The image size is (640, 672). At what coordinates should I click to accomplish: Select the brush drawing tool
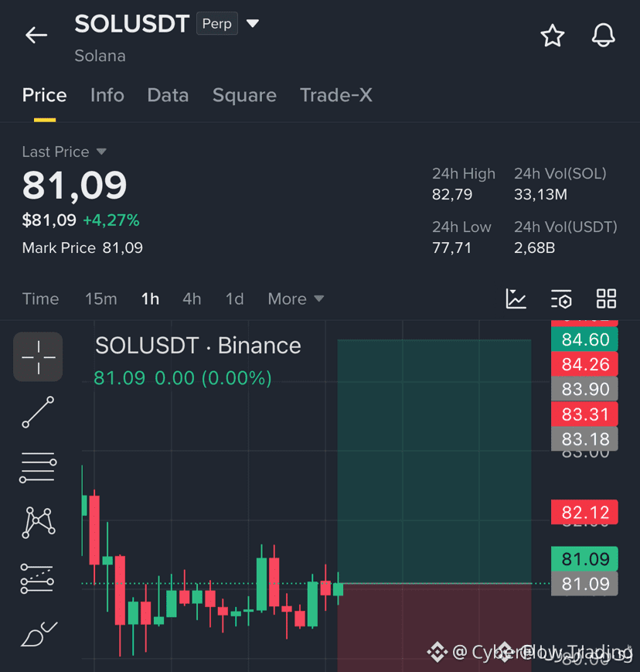point(39,634)
